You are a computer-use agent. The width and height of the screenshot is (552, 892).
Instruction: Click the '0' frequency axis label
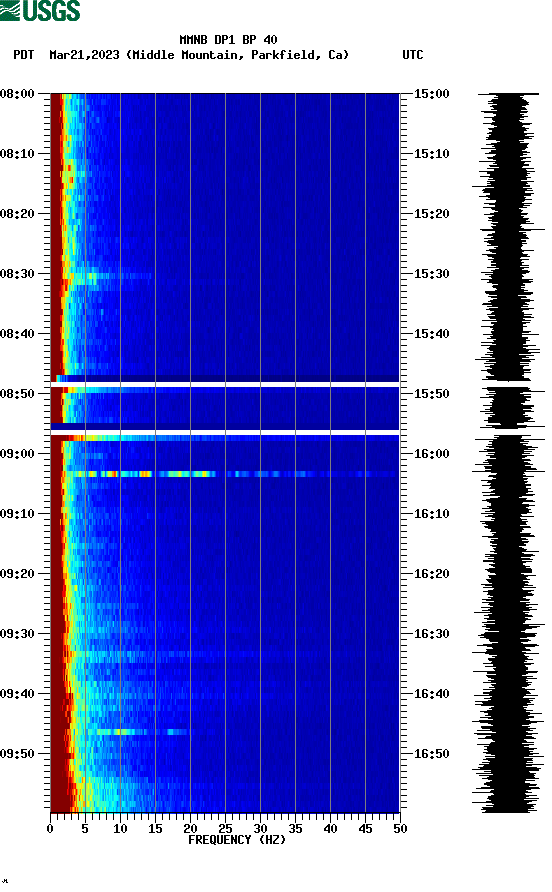50,828
